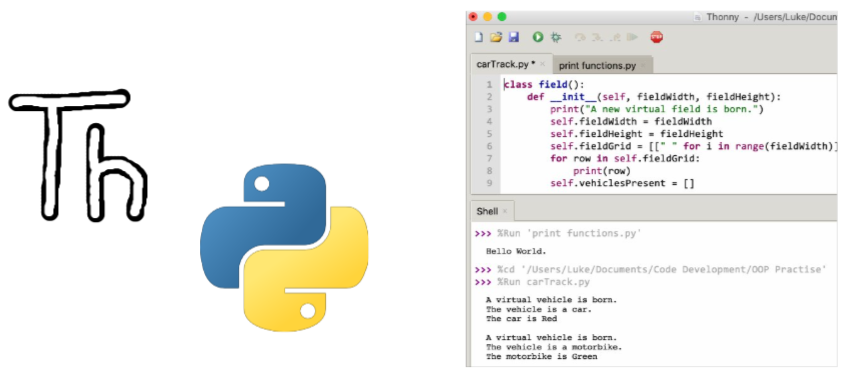The image size is (854, 380).
Task: Click 'The motorbike is Green' output line
Action: (x=541, y=357)
